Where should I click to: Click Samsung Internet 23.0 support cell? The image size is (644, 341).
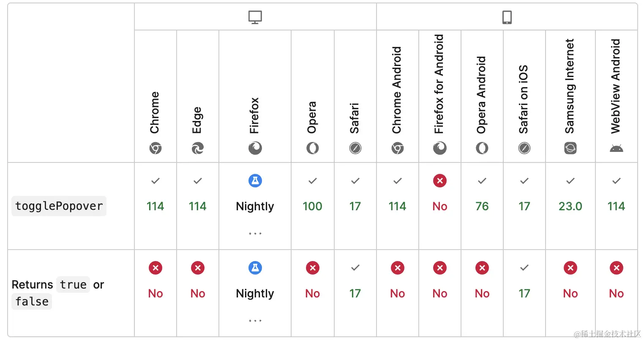[x=570, y=206]
